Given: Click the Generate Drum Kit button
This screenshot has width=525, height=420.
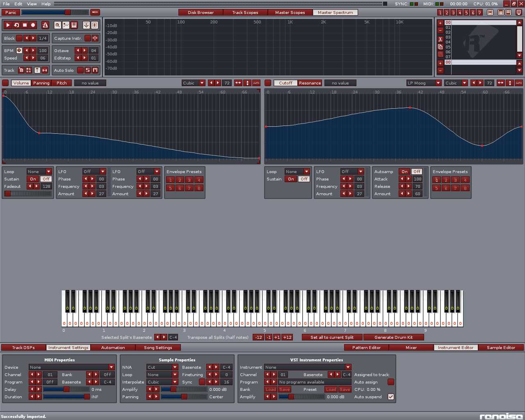Looking at the screenshot, I should coord(393,337).
